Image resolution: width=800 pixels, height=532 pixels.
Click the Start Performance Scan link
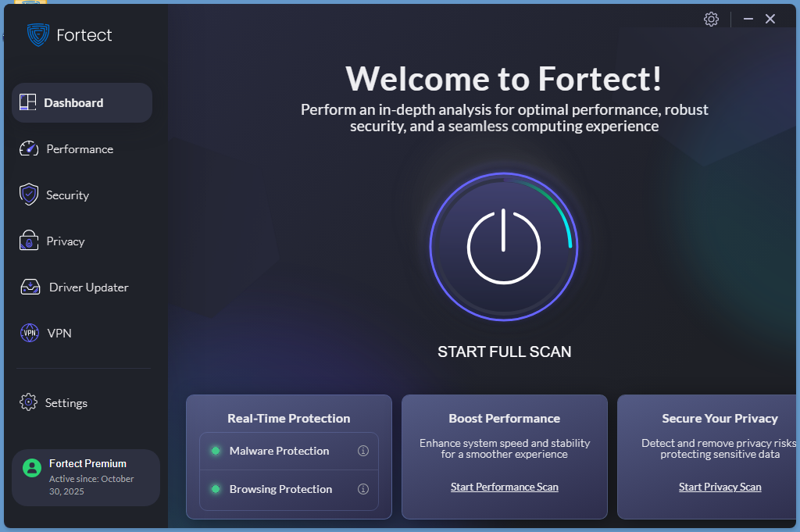click(504, 487)
